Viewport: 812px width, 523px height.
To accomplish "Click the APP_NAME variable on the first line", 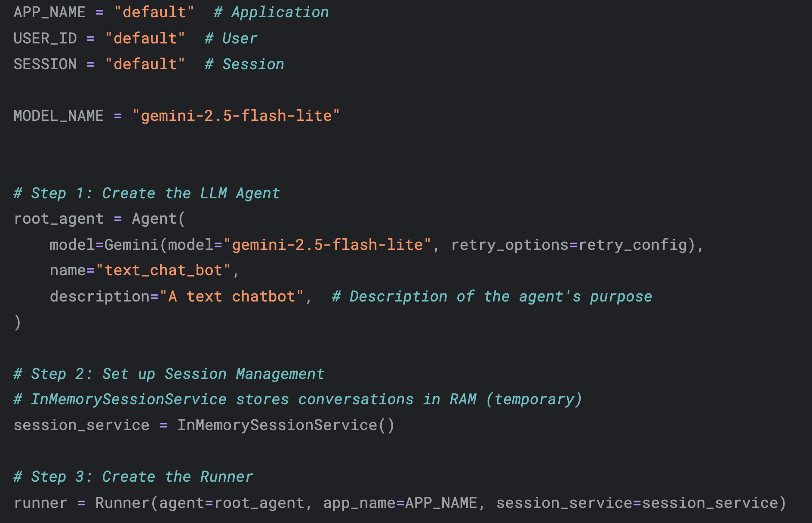I will (49, 12).
